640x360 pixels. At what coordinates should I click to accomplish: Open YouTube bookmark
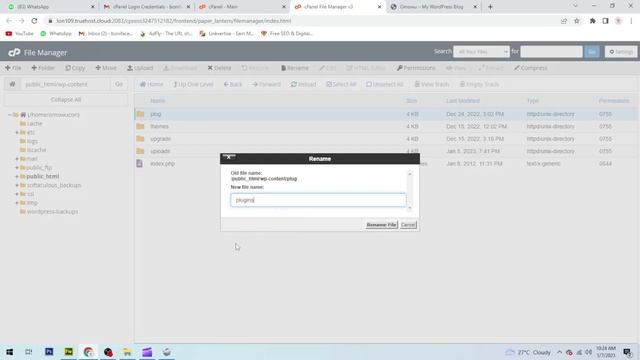point(20,33)
